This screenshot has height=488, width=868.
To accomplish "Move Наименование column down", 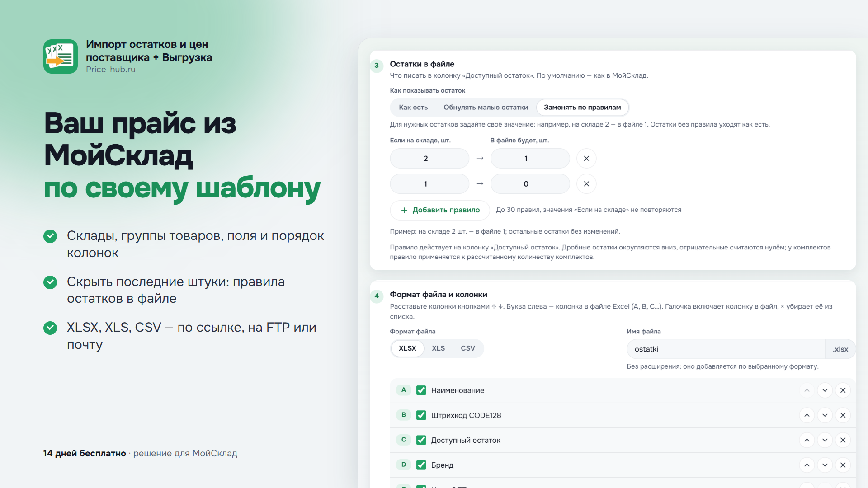I will coord(825,390).
